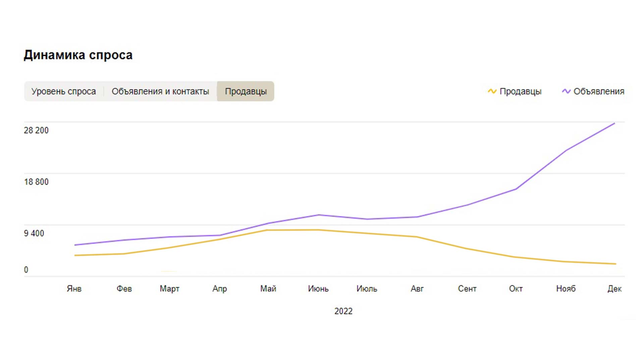Click the Дек month label

614,289
